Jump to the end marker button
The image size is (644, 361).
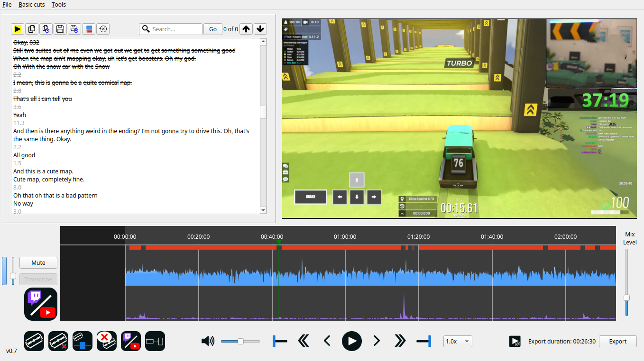tap(423, 341)
